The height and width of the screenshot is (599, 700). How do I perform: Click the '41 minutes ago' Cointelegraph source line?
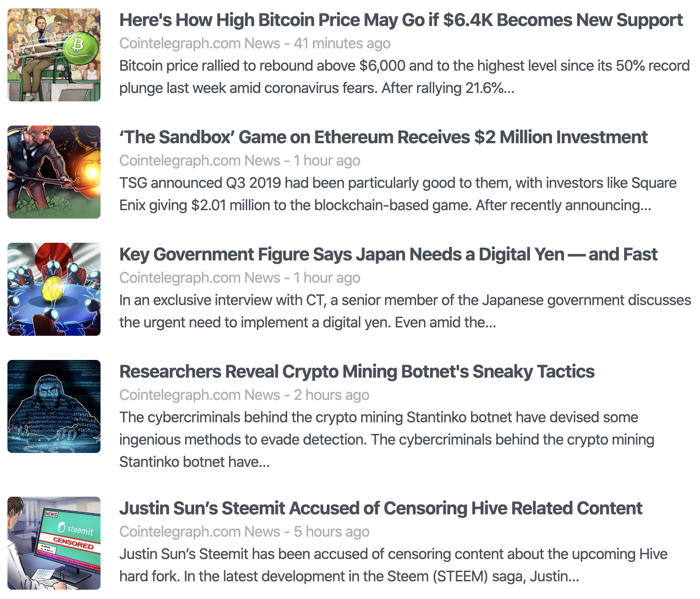point(255,44)
